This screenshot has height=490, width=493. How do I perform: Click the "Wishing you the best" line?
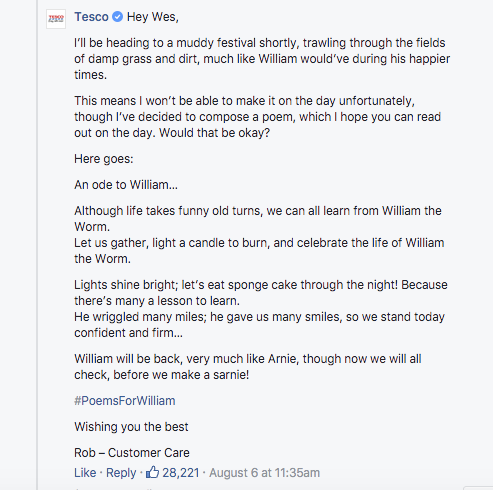[x=131, y=427]
